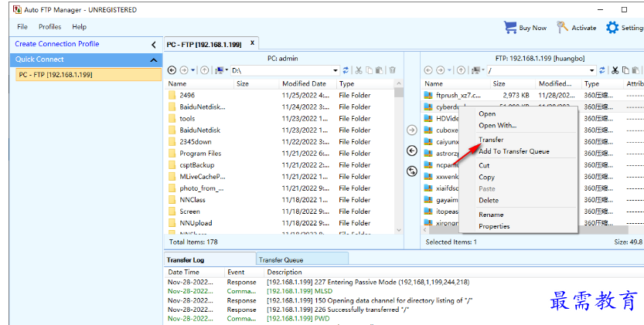The height and width of the screenshot is (325, 644).
Task: Click the PC pane scrollbar up arrow
Action: click(398, 83)
